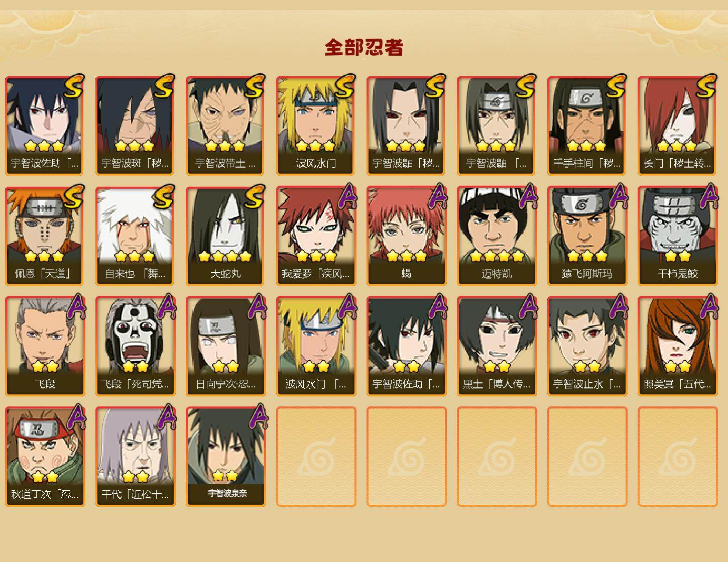The height and width of the screenshot is (562, 728).
Task: Select the 蝎 A-rank ninja card
Action: [406, 236]
